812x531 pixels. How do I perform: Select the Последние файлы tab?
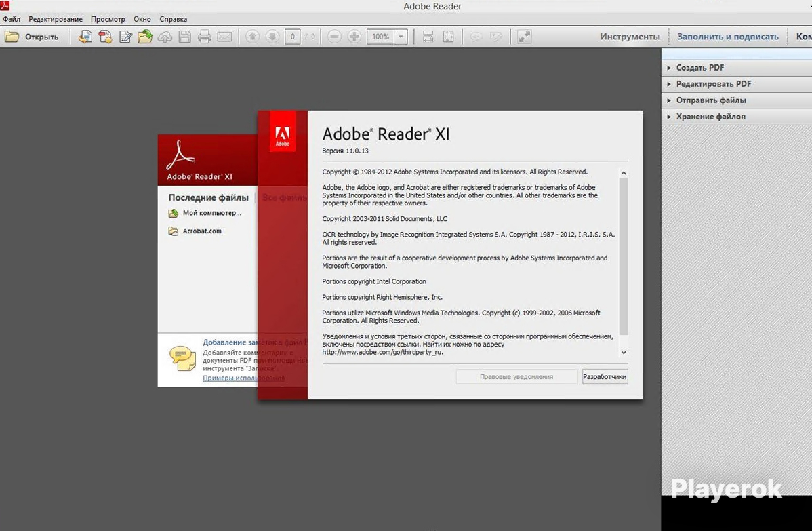tap(208, 197)
